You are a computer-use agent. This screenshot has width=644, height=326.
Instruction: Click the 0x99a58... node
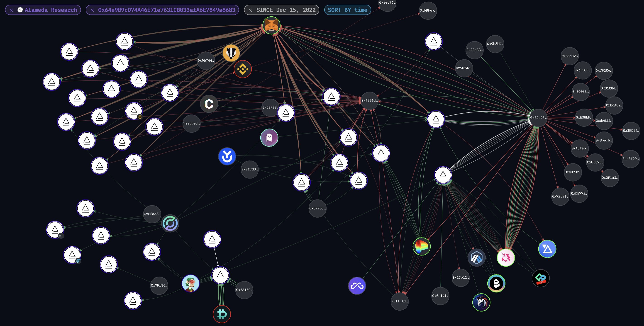click(x=475, y=50)
